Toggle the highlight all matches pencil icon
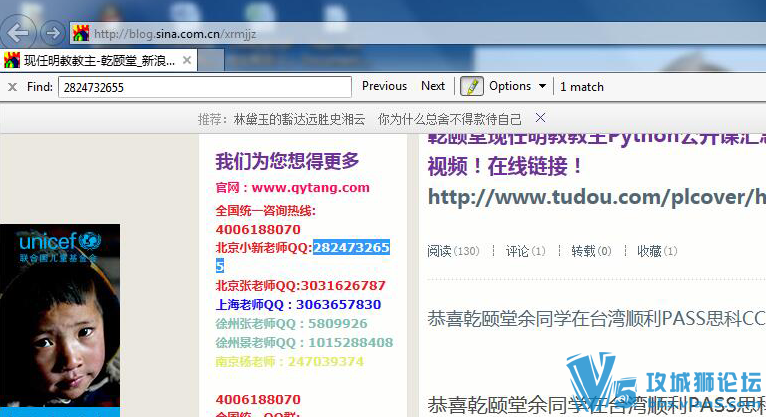Viewport: 766px width, 417px height. (471, 86)
